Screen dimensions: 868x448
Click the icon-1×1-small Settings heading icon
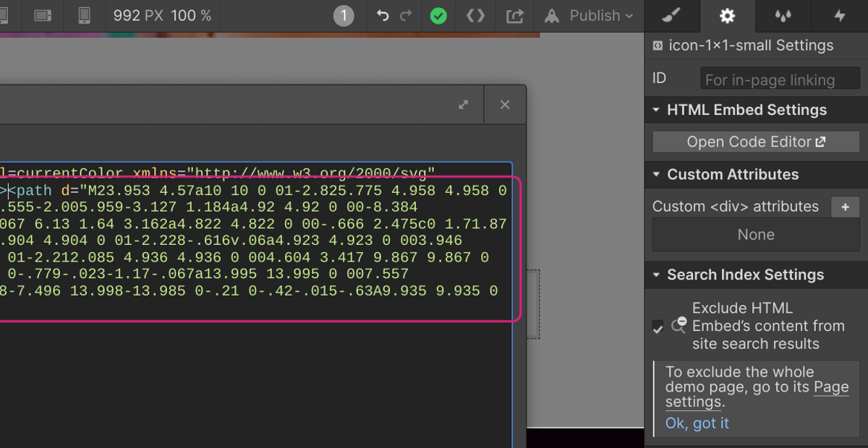coord(658,46)
